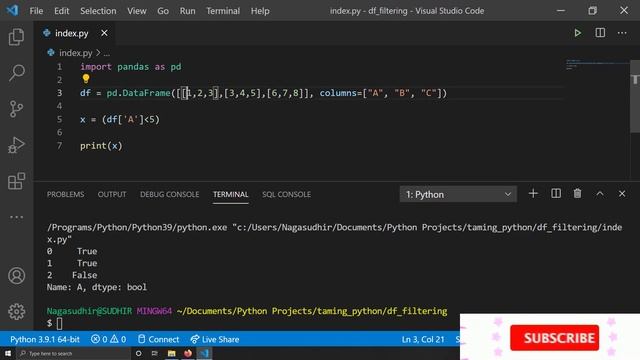Open the Search view in activity bar
640x360 pixels.
(x=16, y=73)
